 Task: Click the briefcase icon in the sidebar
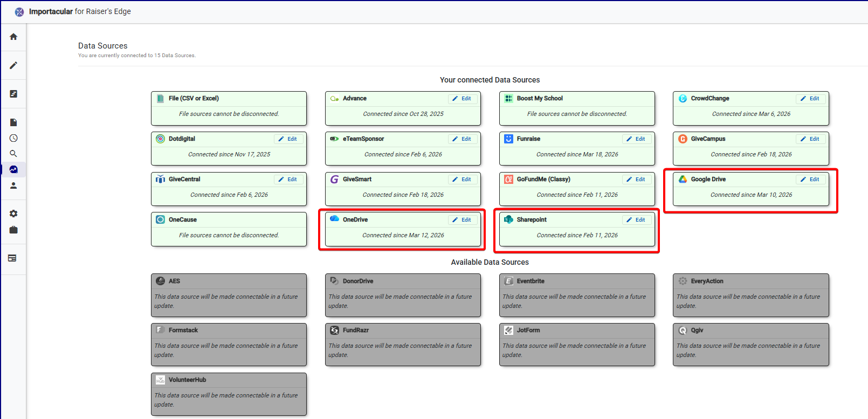click(x=13, y=230)
